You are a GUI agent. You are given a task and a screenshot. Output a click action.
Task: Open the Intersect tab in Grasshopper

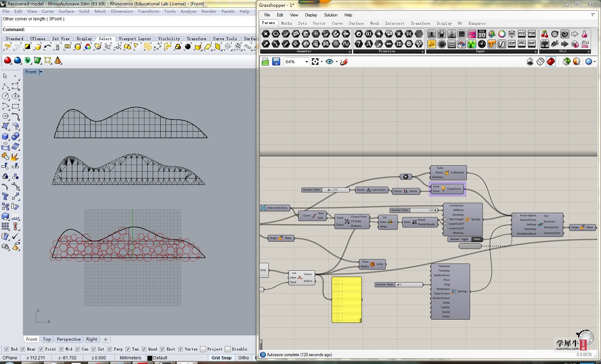[395, 24]
